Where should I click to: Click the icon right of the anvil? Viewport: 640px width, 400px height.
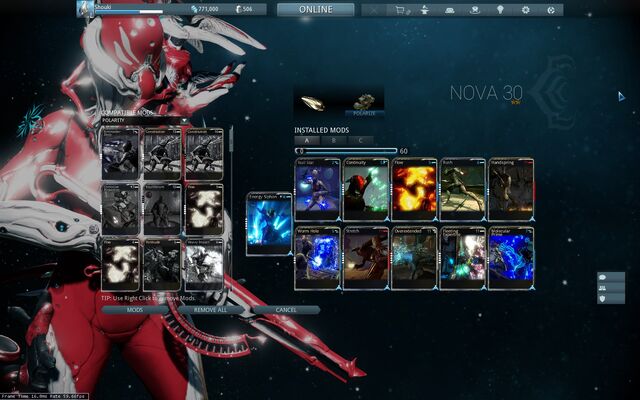pyautogui.click(x=449, y=10)
